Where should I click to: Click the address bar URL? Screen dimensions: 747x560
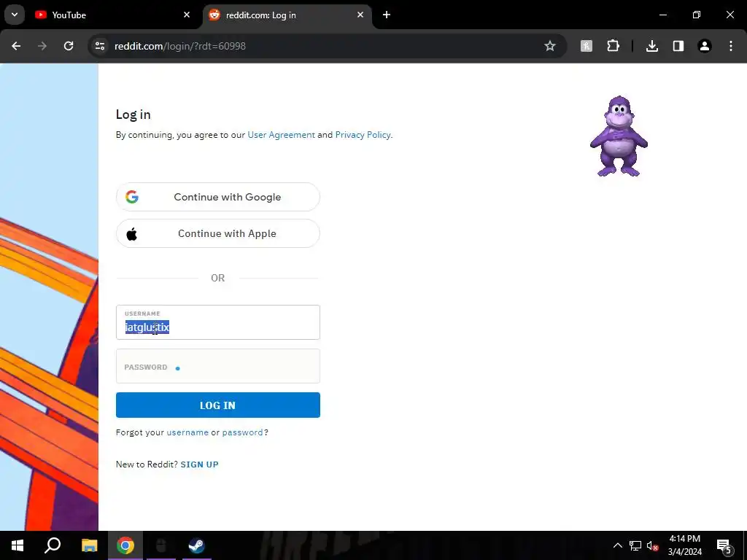point(180,46)
